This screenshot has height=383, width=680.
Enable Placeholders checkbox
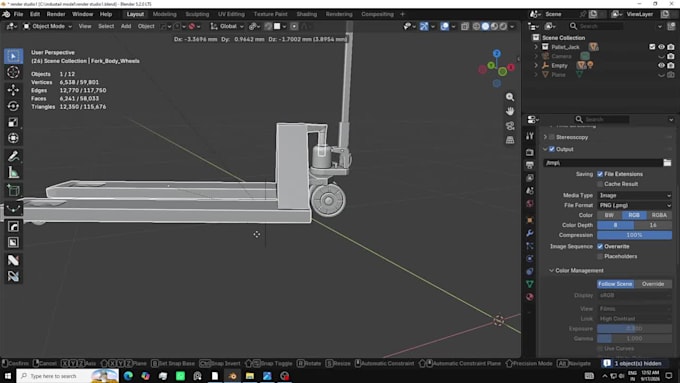tap(600, 256)
